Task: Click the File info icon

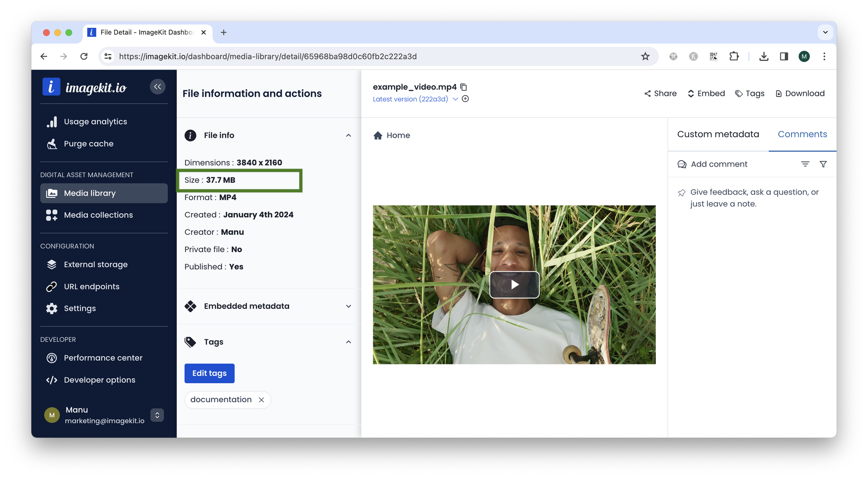Action: tap(191, 135)
